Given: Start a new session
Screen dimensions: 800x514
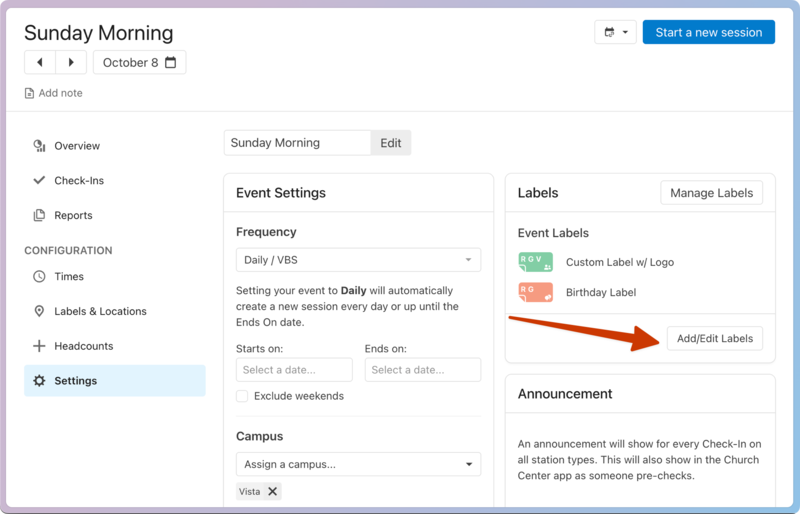Looking at the screenshot, I should (708, 32).
